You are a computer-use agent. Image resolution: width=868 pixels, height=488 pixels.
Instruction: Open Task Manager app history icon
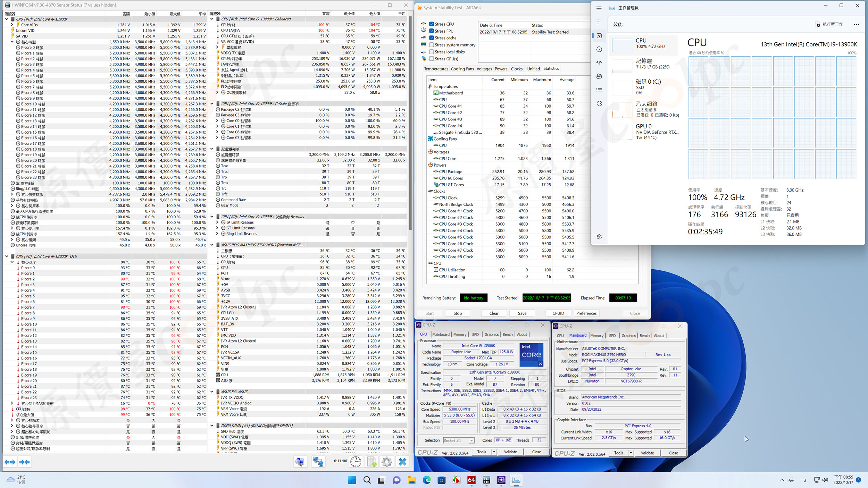(x=599, y=49)
